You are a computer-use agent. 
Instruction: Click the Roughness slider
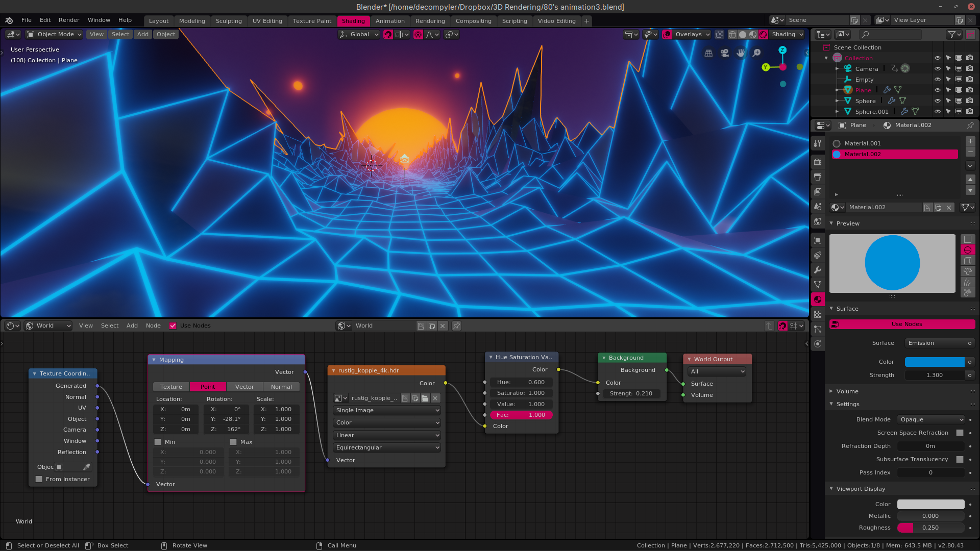point(930,528)
